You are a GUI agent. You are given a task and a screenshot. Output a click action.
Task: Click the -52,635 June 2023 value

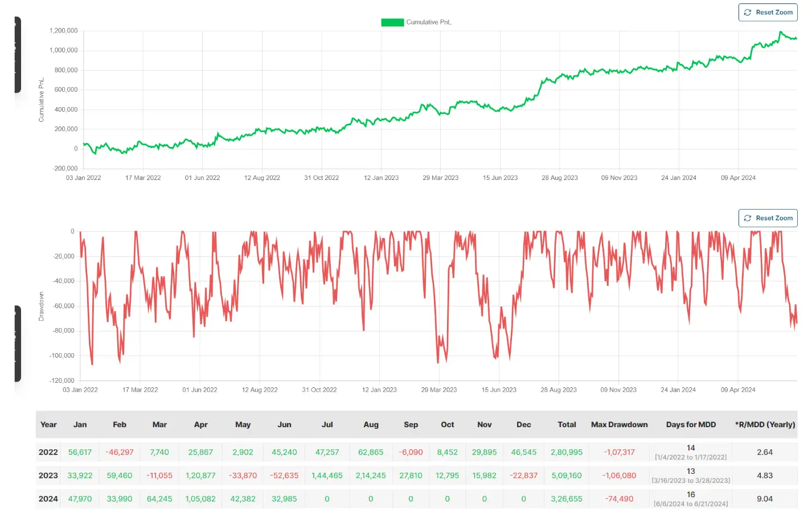coord(284,476)
